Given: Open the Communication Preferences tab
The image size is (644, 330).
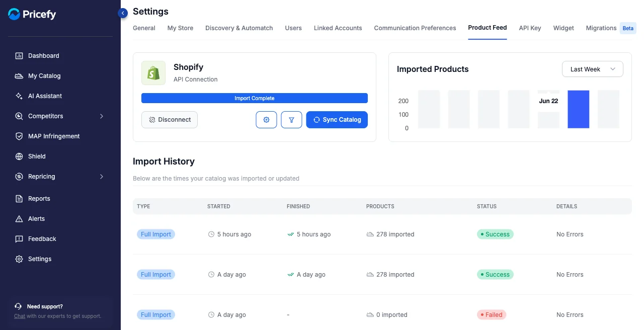Looking at the screenshot, I should (415, 28).
